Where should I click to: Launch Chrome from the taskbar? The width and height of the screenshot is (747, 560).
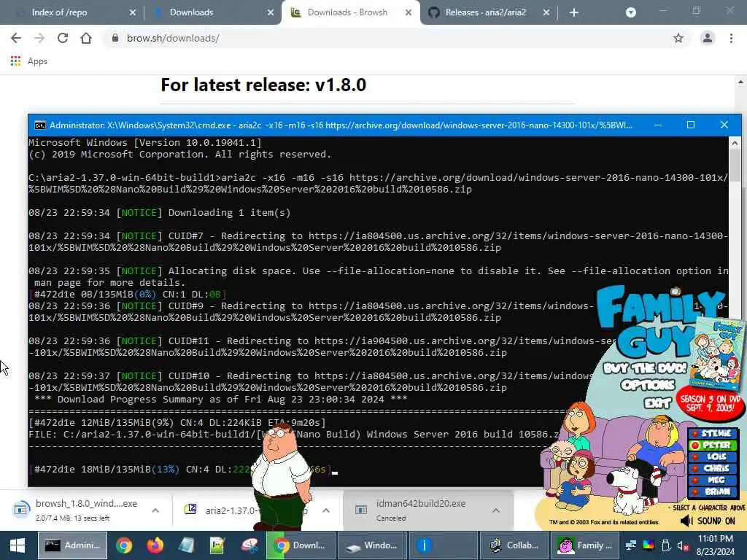point(123,545)
